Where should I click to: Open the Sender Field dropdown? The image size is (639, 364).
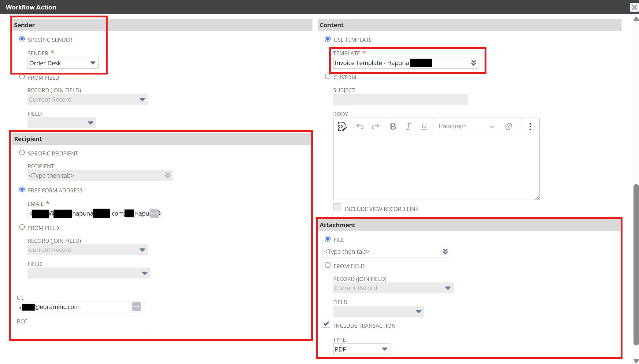click(62, 123)
